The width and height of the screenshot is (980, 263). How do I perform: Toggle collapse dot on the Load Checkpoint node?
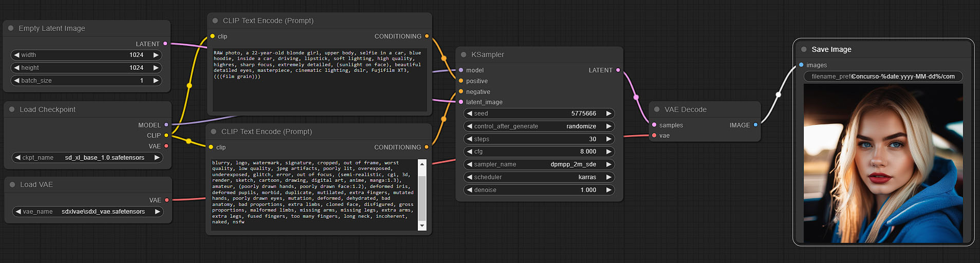click(x=12, y=109)
